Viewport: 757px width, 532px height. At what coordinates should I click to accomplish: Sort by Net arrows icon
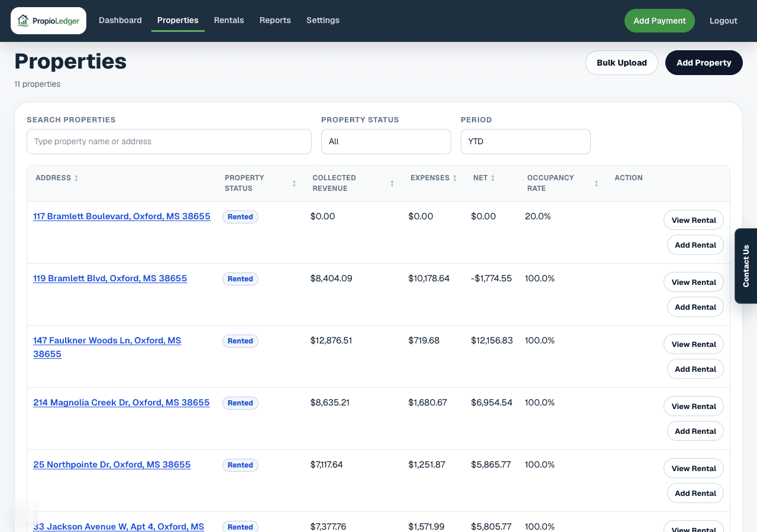point(493,178)
